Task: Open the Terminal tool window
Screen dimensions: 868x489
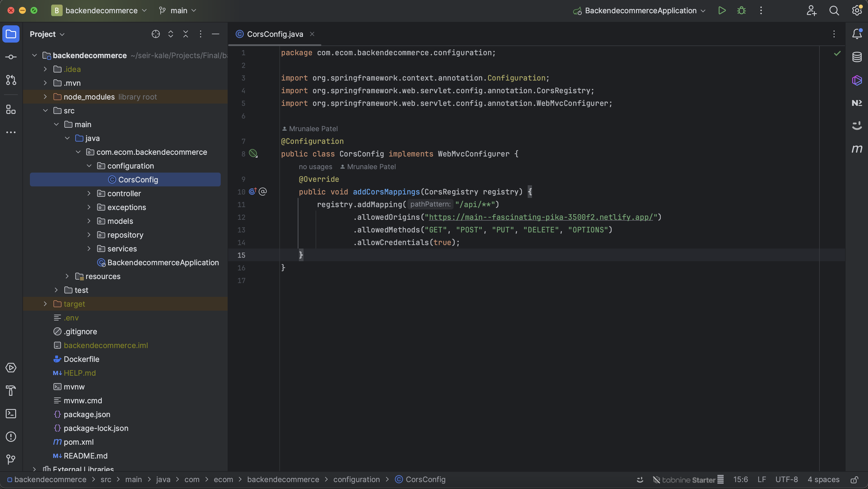Action: tap(11, 414)
